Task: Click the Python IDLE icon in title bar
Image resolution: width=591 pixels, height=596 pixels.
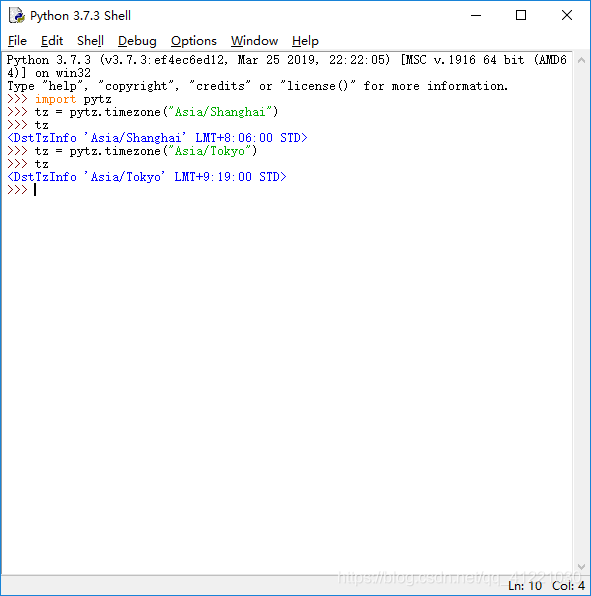Action: (17, 16)
